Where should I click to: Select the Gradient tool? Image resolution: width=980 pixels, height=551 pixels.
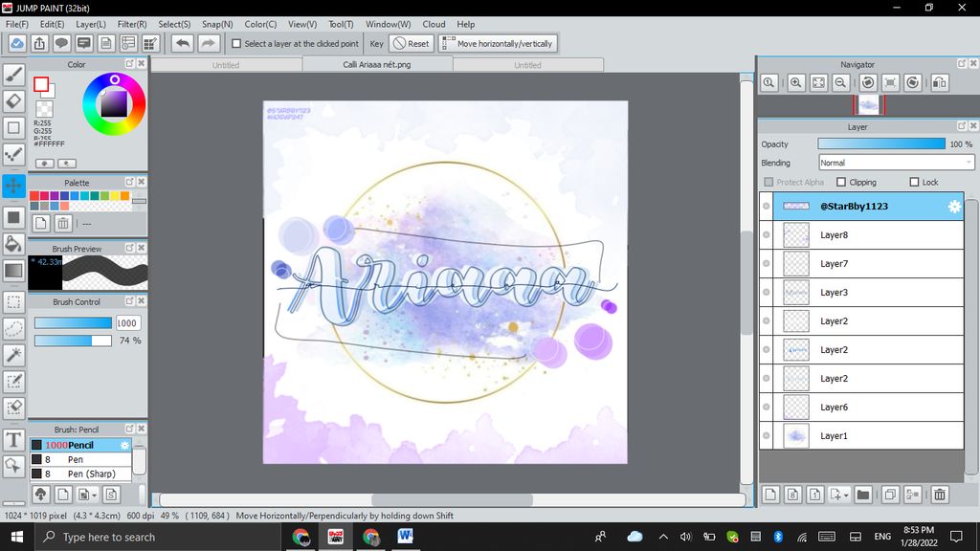13,271
